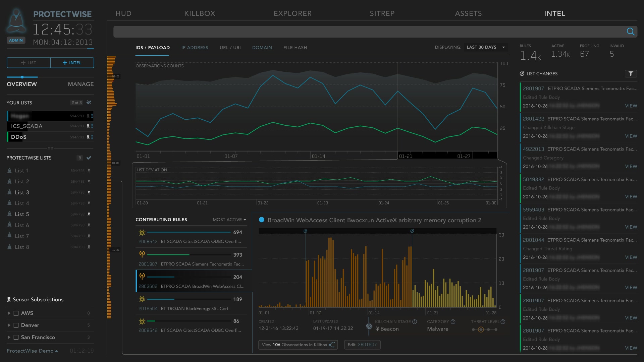
Task: Open the Last 30 Days dropdown
Action: 486,47
